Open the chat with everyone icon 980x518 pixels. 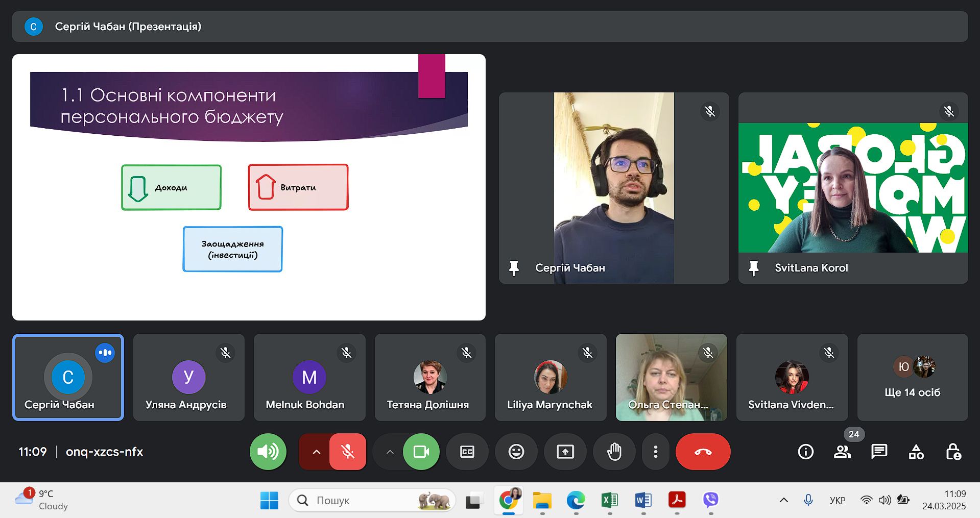879,452
